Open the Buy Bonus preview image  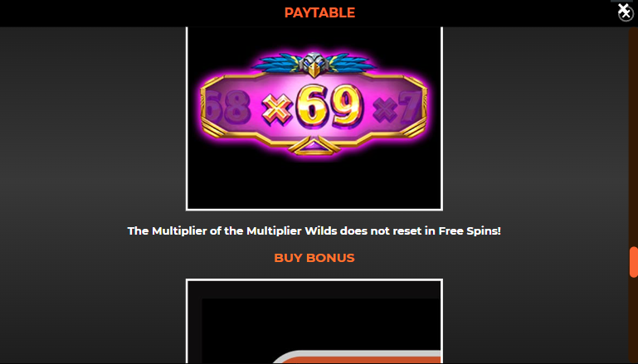point(314,321)
